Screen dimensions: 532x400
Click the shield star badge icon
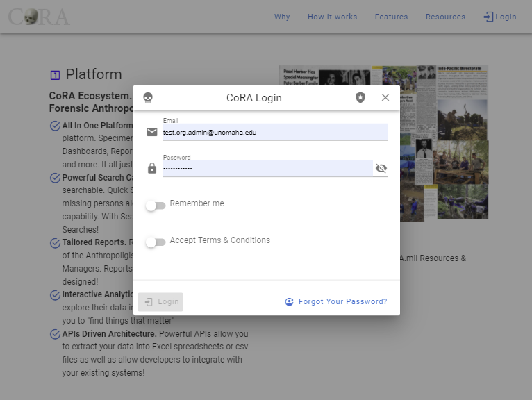pyautogui.click(x=360, y=97)
